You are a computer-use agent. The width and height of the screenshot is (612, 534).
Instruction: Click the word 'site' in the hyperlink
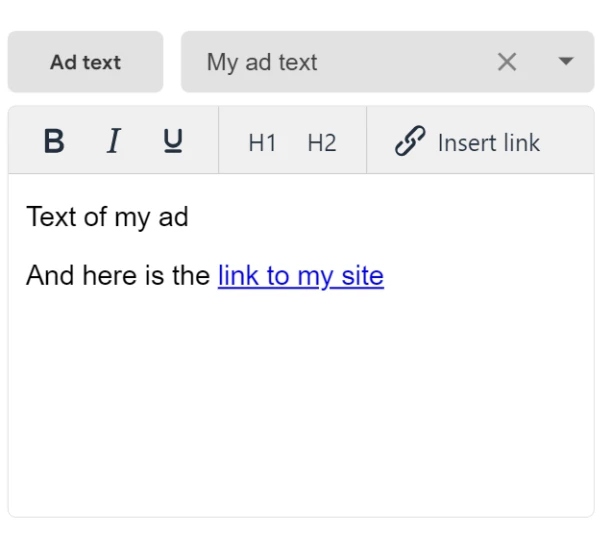point(362,275)
